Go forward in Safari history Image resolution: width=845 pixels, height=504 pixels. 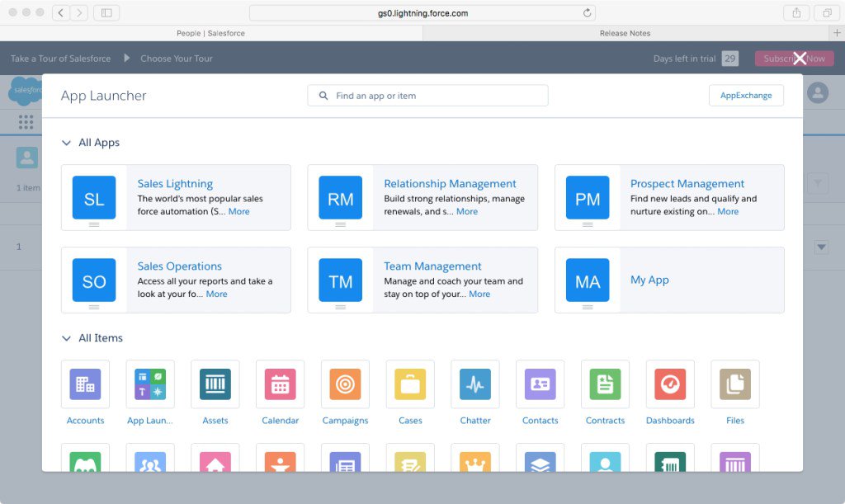[x=79, y=13]
